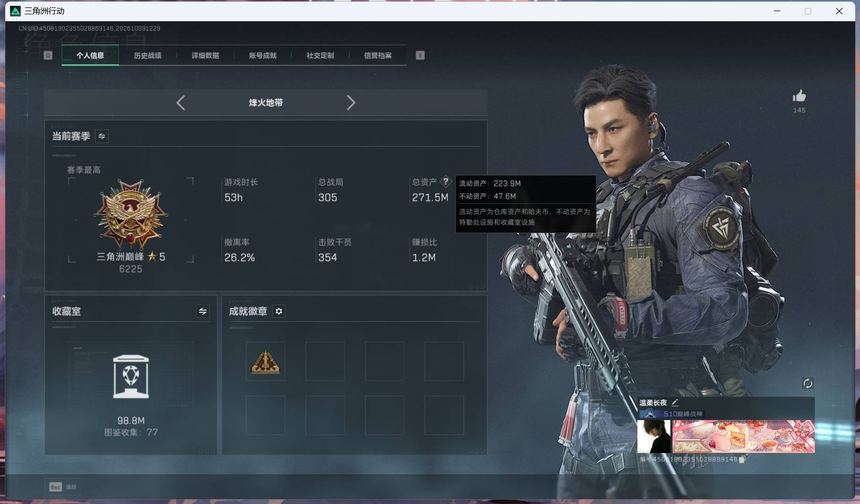Image resolution: width=860 pixels, height=504 pixels.
Task: Click the second empty badge slot in top row
Action: [325, 362]
